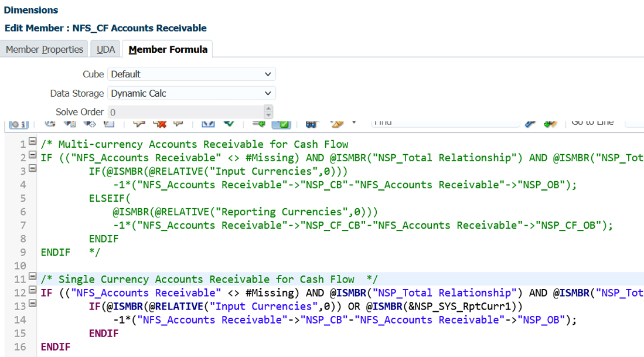Click the find previous icon after Find box

pos(530,123)
